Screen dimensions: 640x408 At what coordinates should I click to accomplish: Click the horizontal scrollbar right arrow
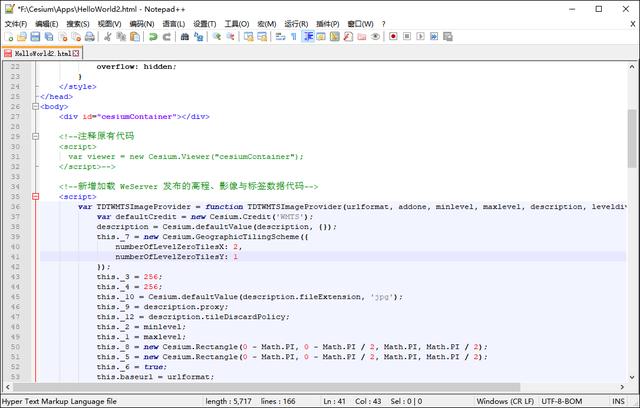pos(622,387)
